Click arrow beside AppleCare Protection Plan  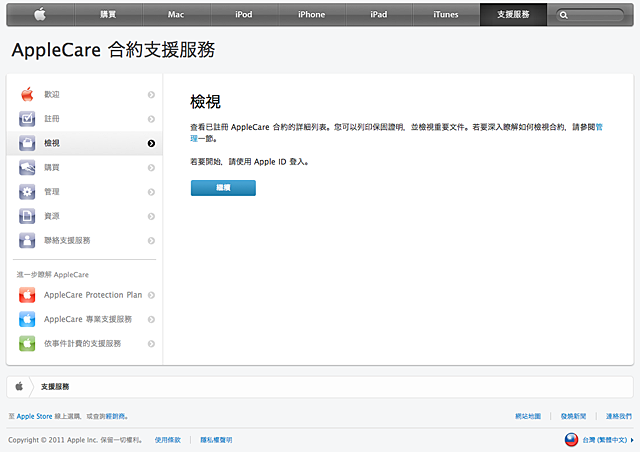coord(151,295)
